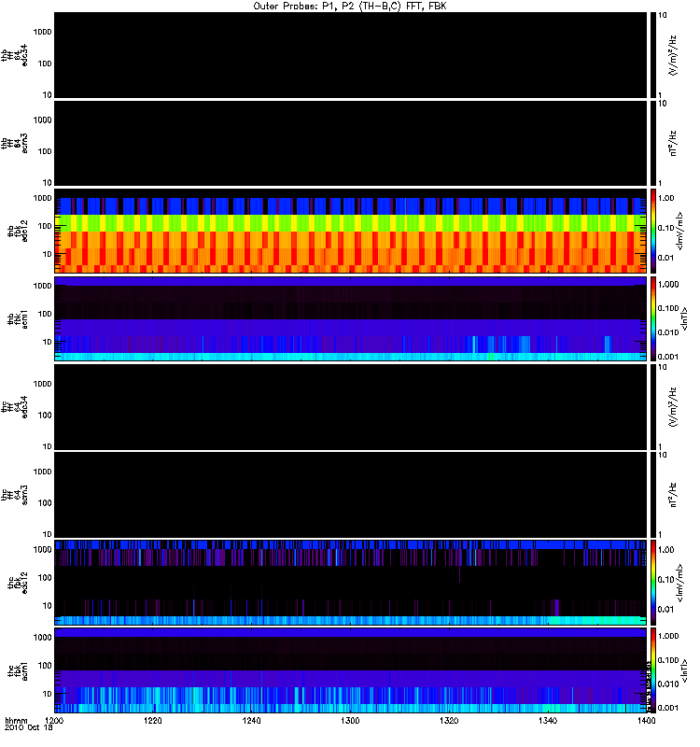Click the color bar beside thc fbk edc12 panel
This screenshot has height=747, width=700.
652,582
